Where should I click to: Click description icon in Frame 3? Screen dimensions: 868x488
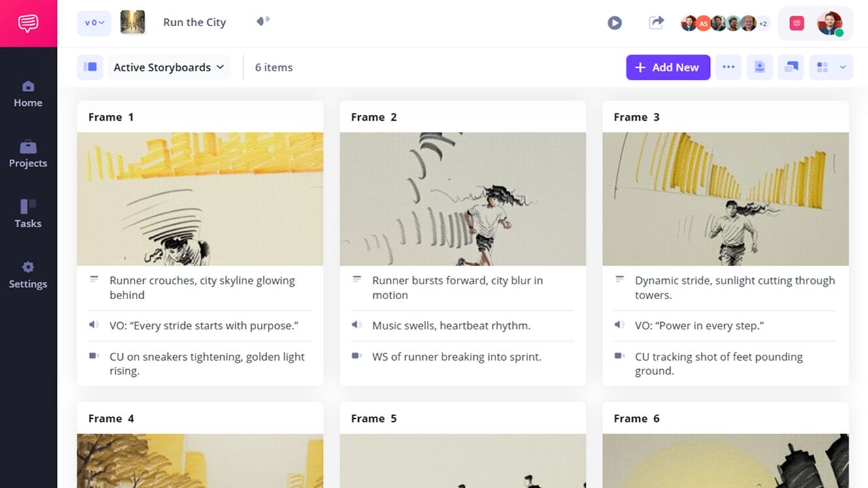[x=620, y=280]
